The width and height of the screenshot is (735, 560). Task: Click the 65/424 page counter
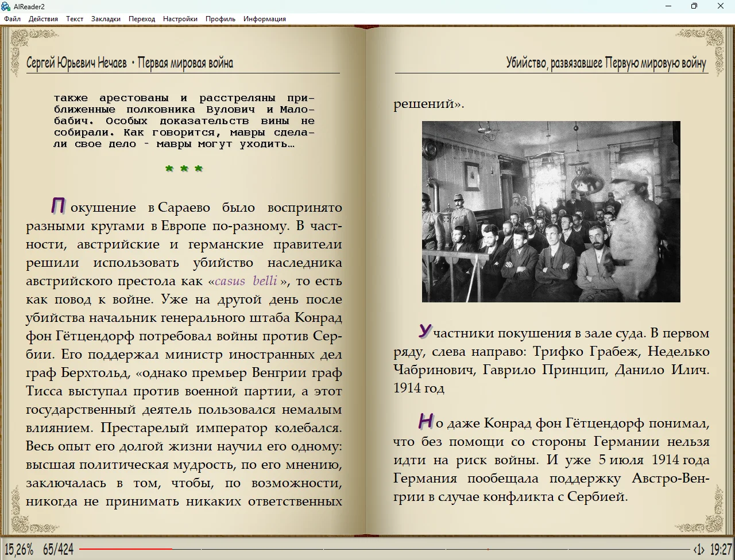[x=58, y=550]
